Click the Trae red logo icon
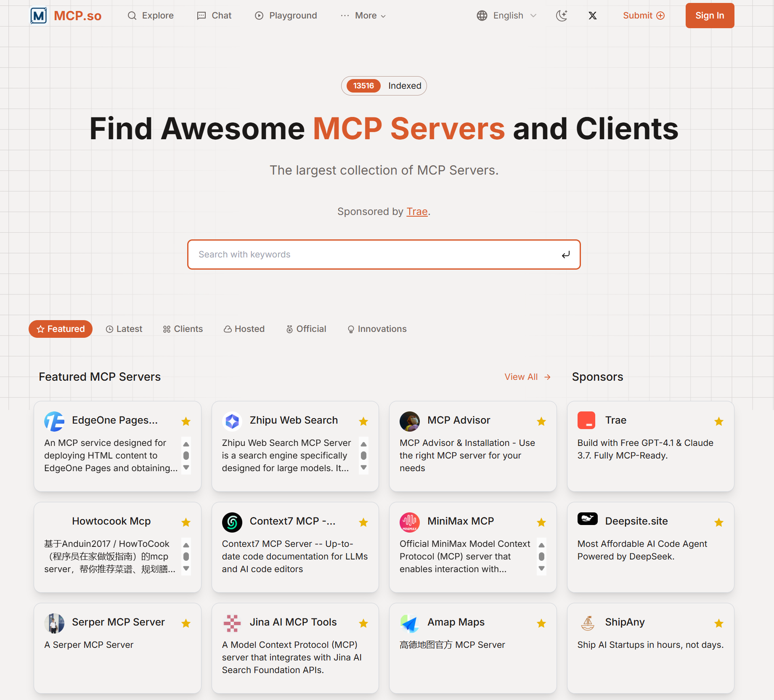The image size is (774, 700). 586,420
